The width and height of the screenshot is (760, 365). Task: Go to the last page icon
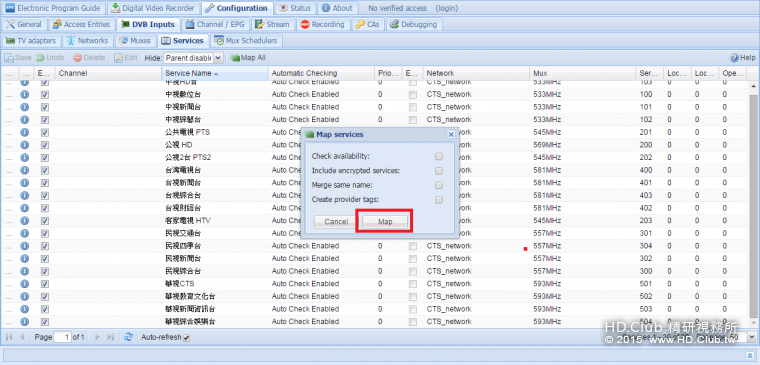pyautogui.click(x=110, y=337)
